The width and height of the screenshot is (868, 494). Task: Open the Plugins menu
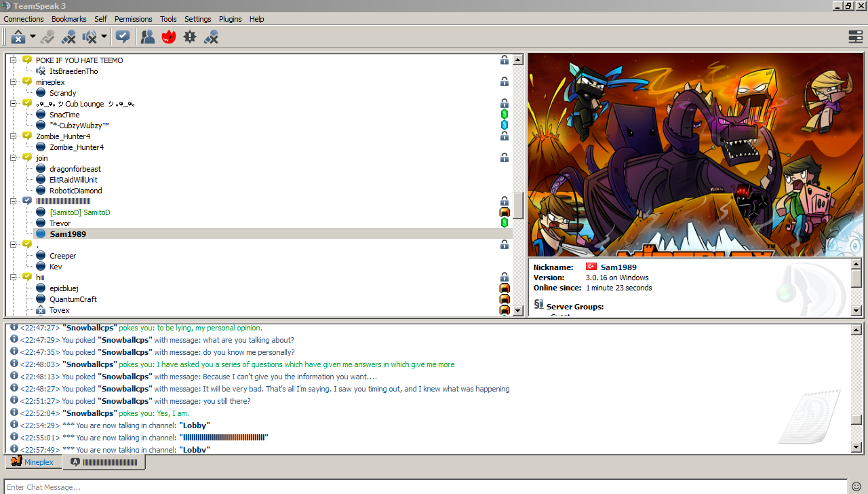point(231,19)
